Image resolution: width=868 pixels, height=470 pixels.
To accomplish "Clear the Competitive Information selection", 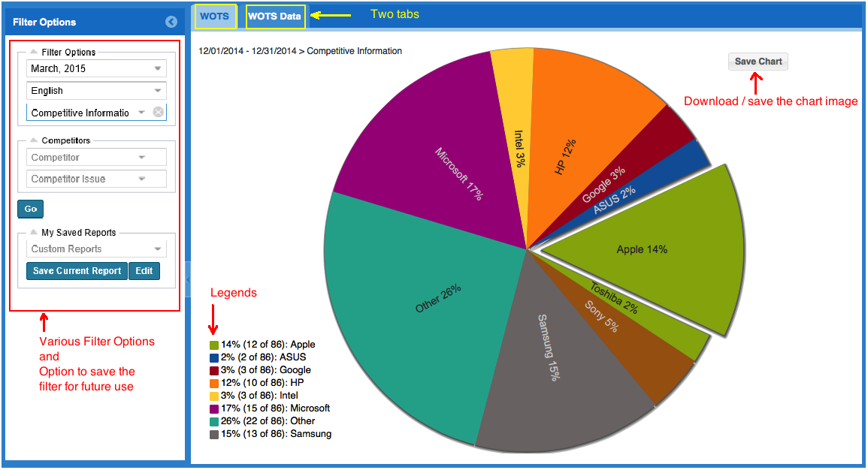I will click(x=158, y=113).
